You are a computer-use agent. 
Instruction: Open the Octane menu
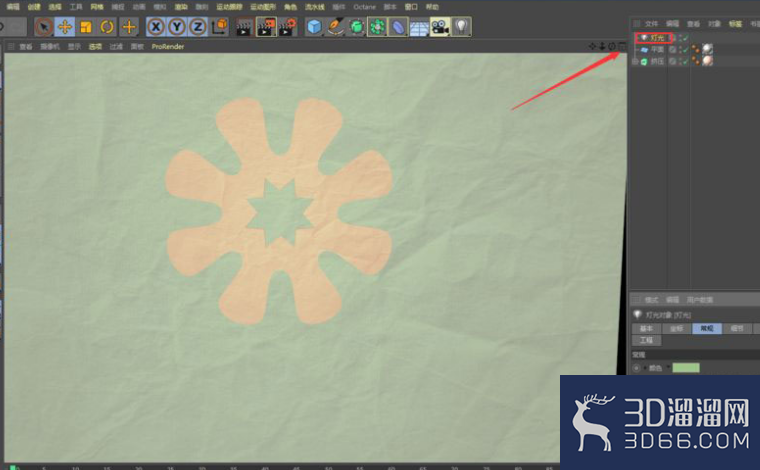coord(364,7)
